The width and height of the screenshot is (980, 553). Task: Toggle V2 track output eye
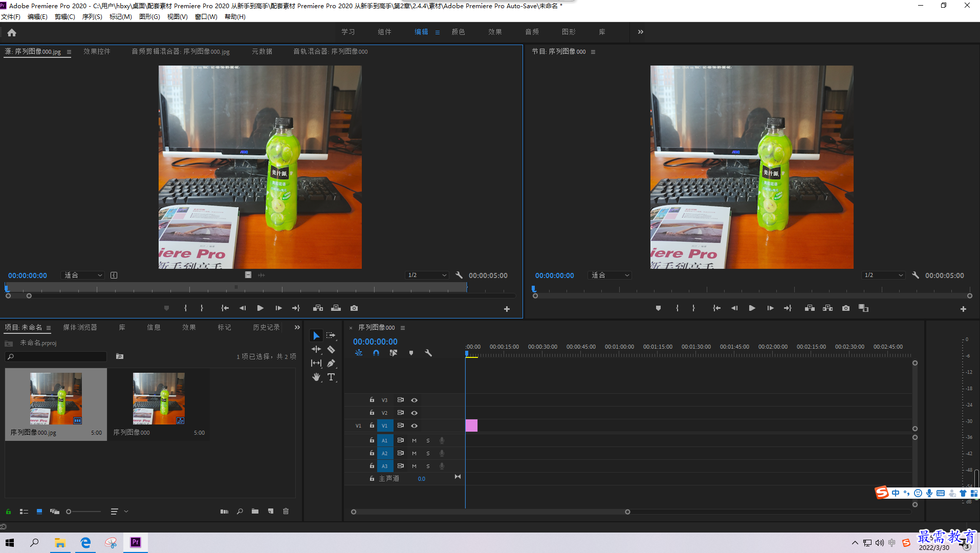pyautogui.click(x=414, y=413)
